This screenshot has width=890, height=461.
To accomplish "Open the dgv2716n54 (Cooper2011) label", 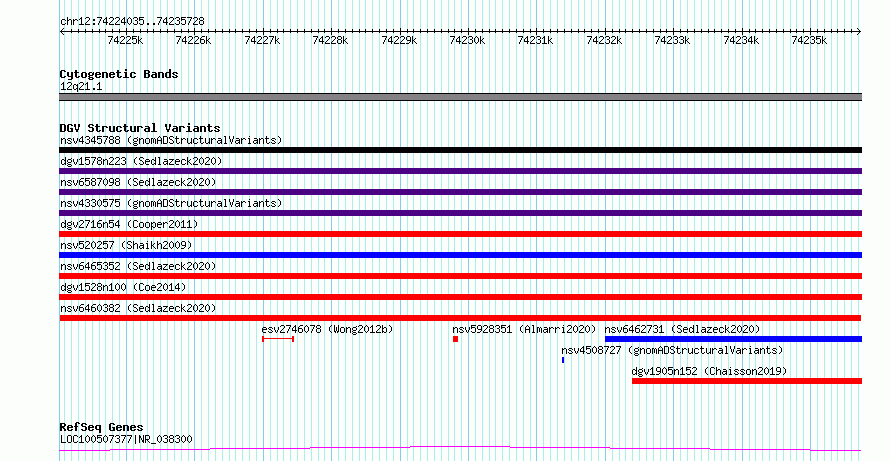I will (x=129, y=224).
